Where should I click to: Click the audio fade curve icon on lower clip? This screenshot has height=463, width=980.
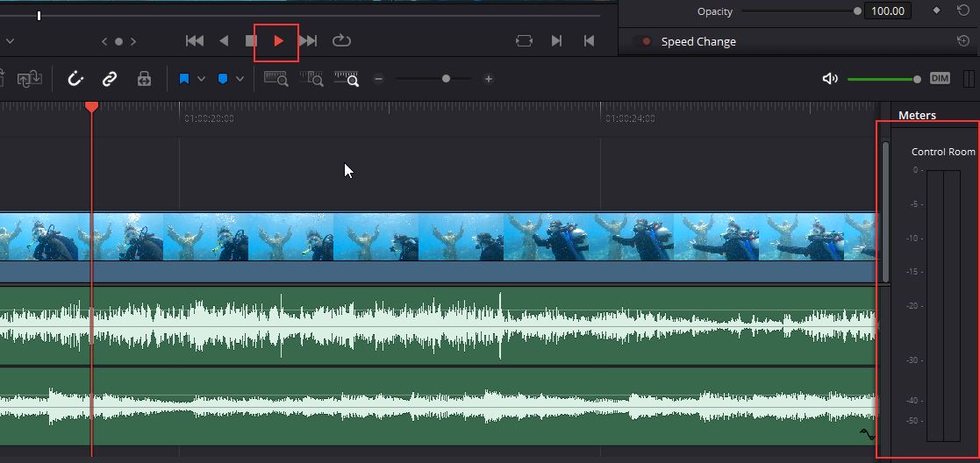pos(867,434)
